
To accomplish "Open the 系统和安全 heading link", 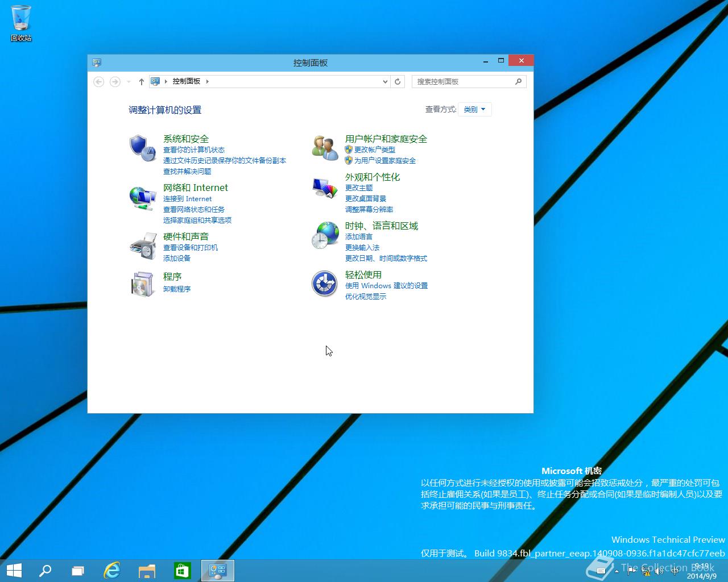I will (x=186, y=139).
